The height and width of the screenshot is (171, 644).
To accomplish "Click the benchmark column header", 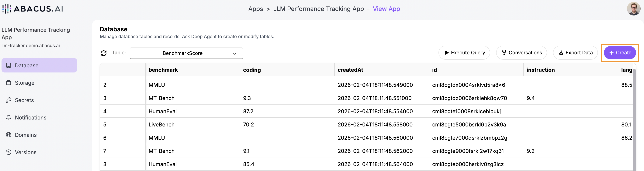I will pos(163,70).
